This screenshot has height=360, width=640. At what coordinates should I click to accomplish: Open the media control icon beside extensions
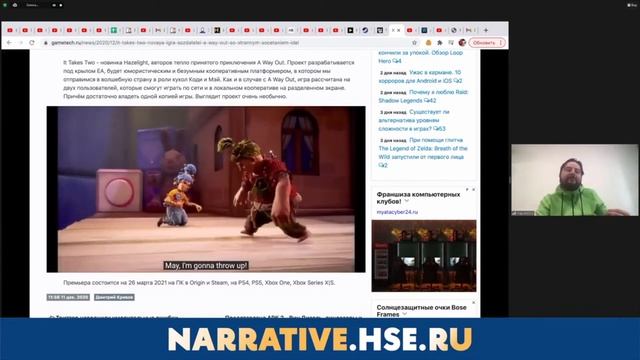point(451,42)
